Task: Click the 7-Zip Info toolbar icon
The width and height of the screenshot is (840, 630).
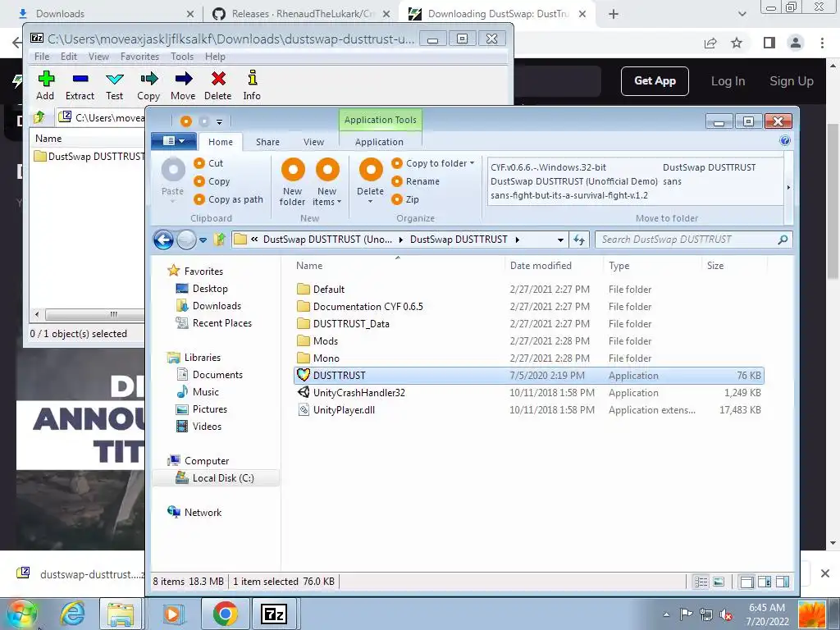Action: (x=252, y=78)
